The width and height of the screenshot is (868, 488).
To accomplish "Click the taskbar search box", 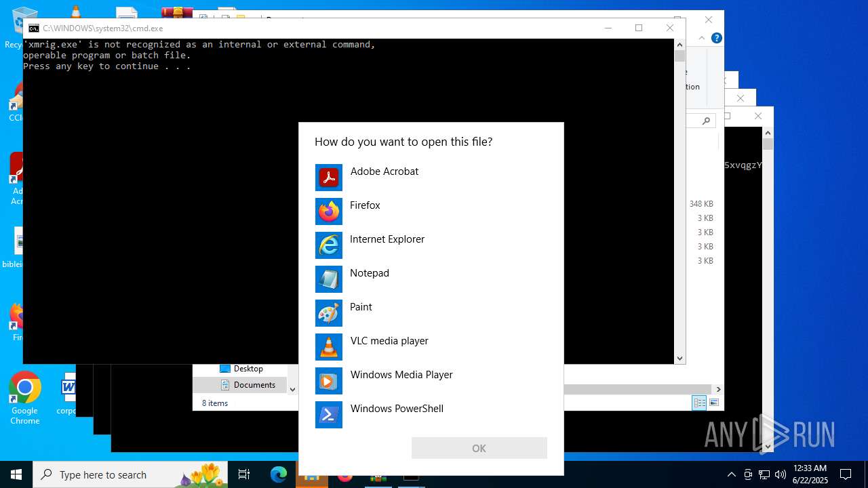I will 130,474.
